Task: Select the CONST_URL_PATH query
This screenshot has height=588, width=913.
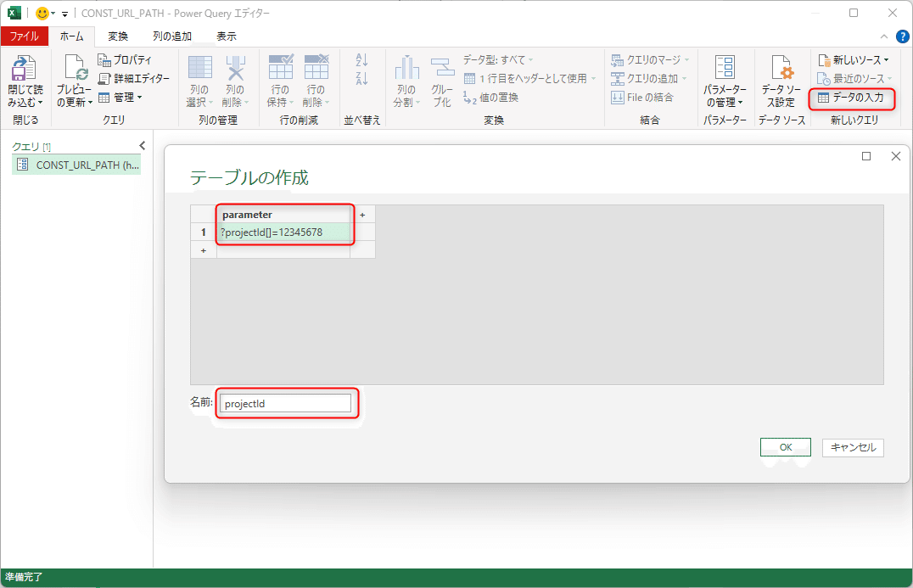Action: [x=76, y=165]
